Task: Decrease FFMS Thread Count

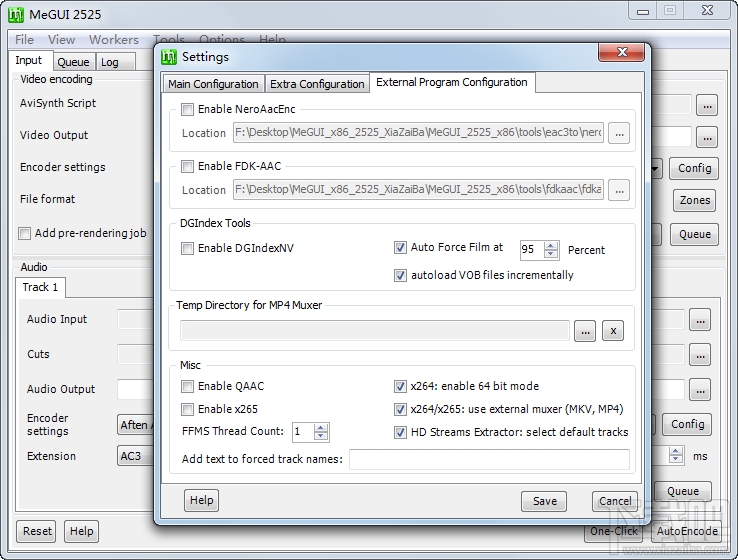Action: point(321,436)
